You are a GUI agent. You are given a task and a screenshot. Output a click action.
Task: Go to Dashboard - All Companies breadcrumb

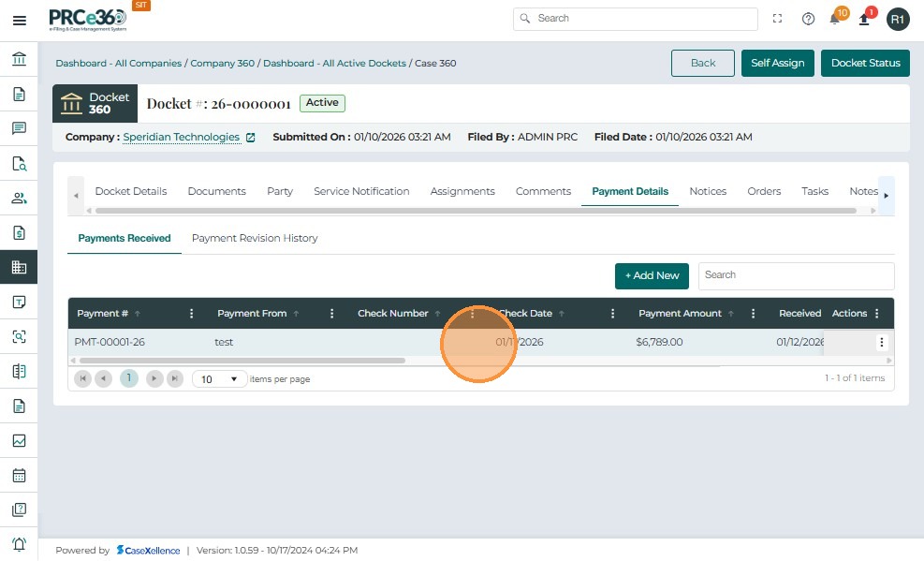point(119,63)
